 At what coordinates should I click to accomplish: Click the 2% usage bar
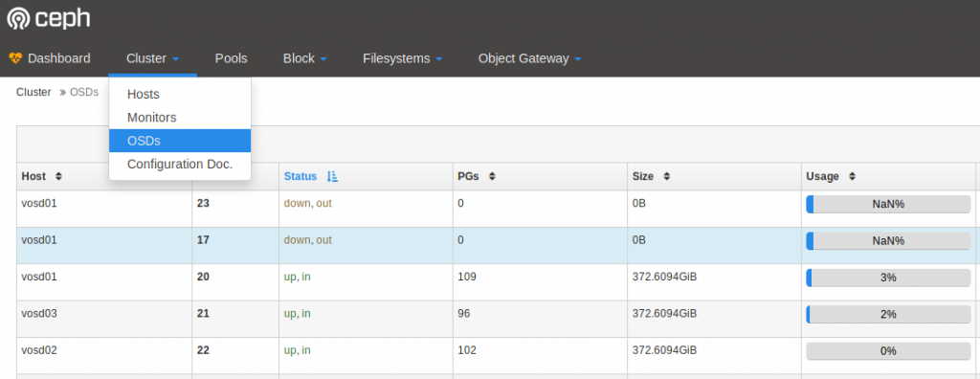click(888, 315)
